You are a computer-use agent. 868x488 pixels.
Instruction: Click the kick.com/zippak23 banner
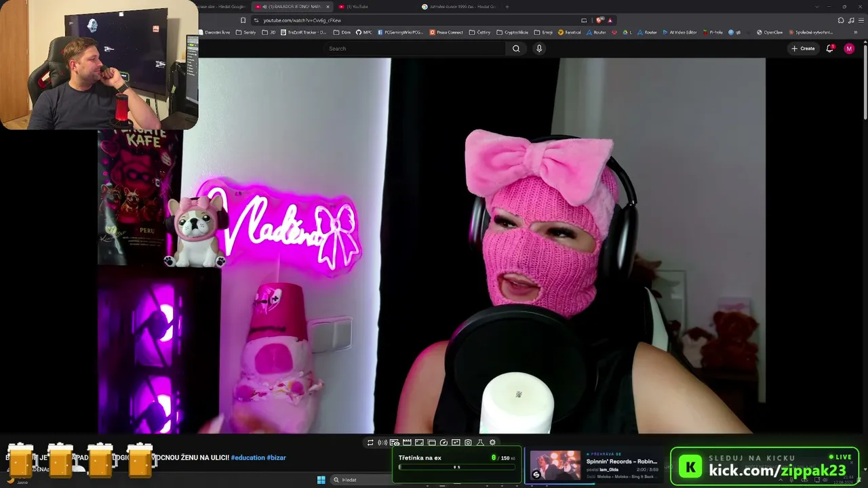point(764,466)
